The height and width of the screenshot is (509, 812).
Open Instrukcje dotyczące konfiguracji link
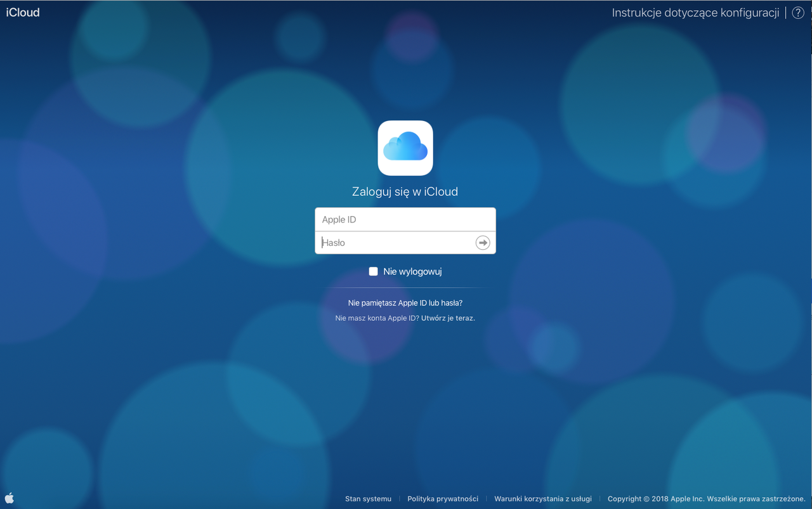tap(695, 13)
